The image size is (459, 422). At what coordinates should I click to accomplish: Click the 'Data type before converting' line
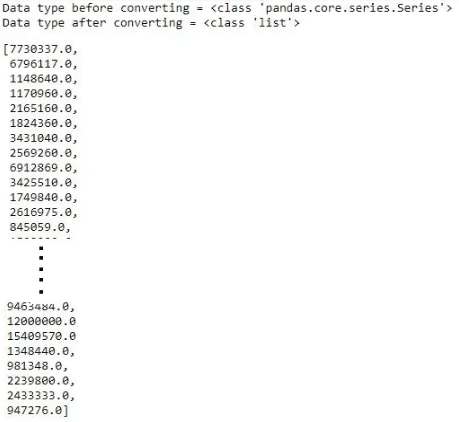point(227,8)
